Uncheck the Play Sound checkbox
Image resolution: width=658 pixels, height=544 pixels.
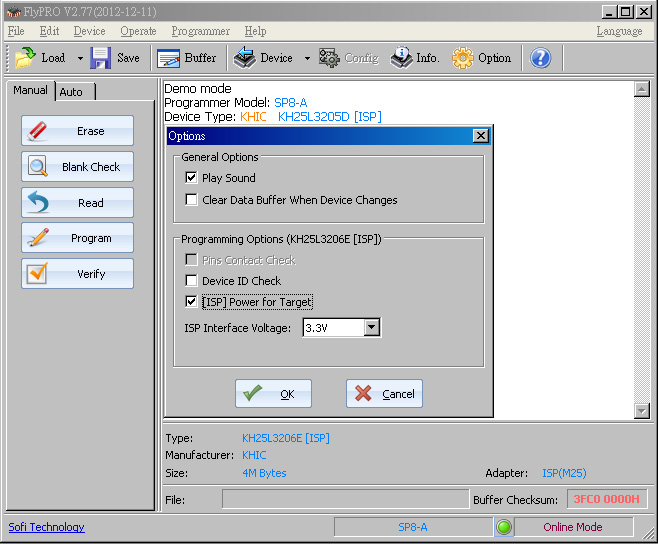[x=191, y=178]
